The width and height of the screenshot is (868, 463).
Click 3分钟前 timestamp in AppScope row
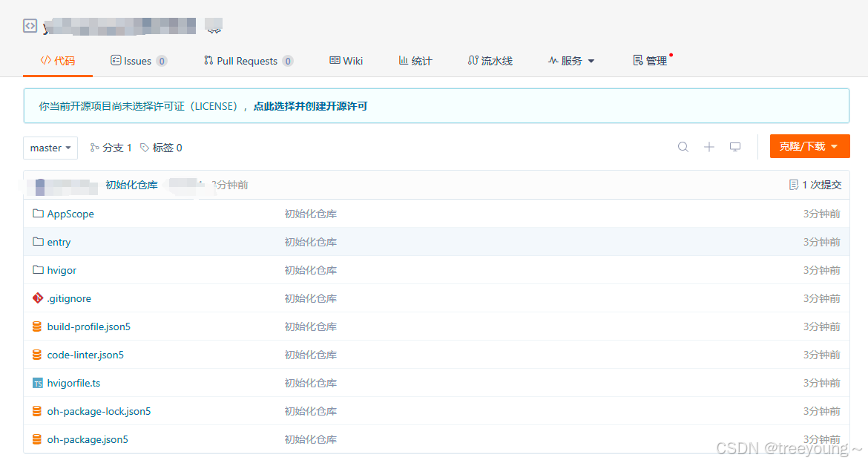821,214
